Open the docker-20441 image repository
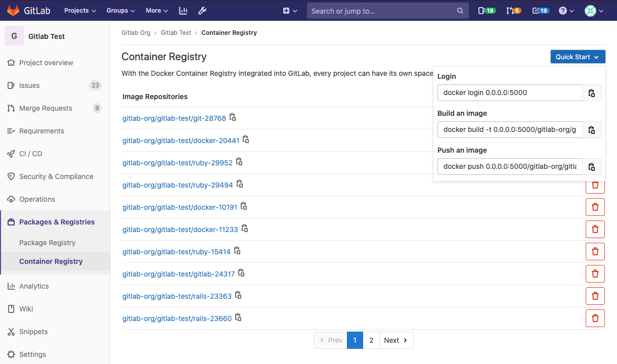Image resolution: width=617 pixels, height=364 pixels. tap(181, 140)
